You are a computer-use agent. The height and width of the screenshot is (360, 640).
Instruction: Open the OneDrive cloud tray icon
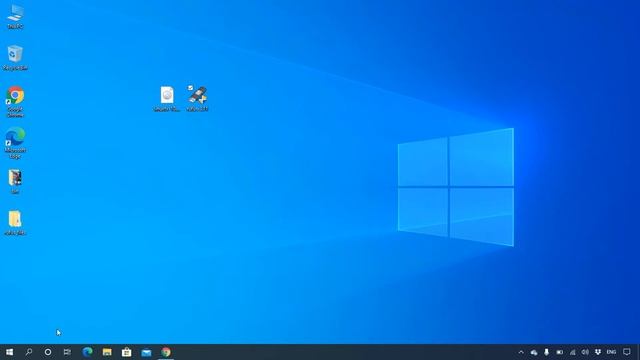[x=534, y=352]
